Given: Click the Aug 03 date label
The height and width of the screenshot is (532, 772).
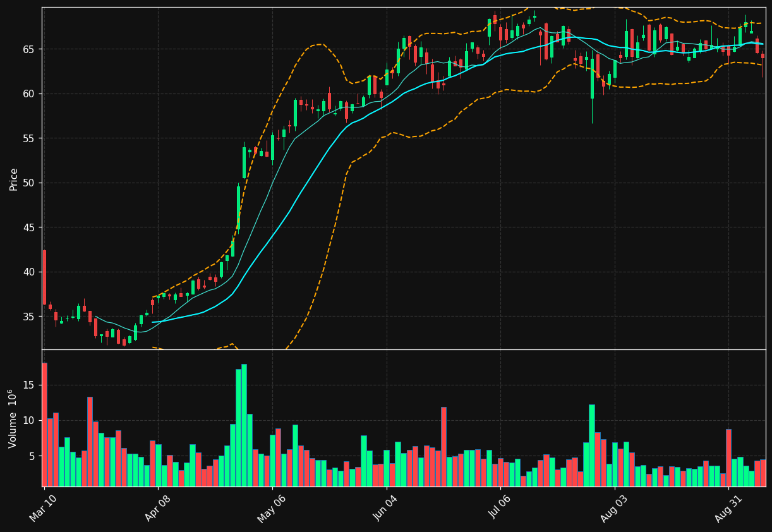Looking at the screenshot, I should click(613, 509).
